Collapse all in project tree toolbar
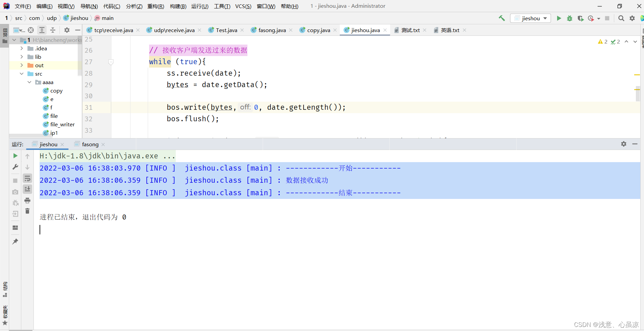This screenshot has width=644, height=331. (x=53, y=30)
